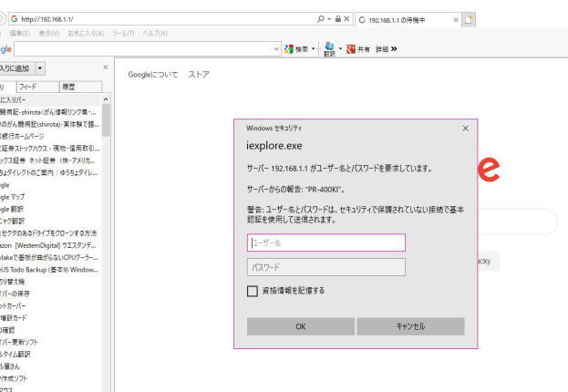
Task: Open the 銀行ホームページ favorite
Action: 22,136
